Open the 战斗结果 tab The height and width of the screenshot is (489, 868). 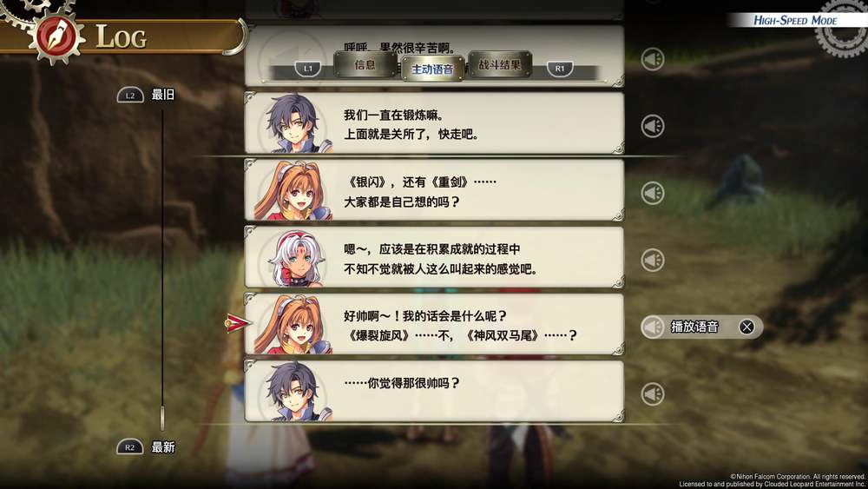(x=500, y=65)
